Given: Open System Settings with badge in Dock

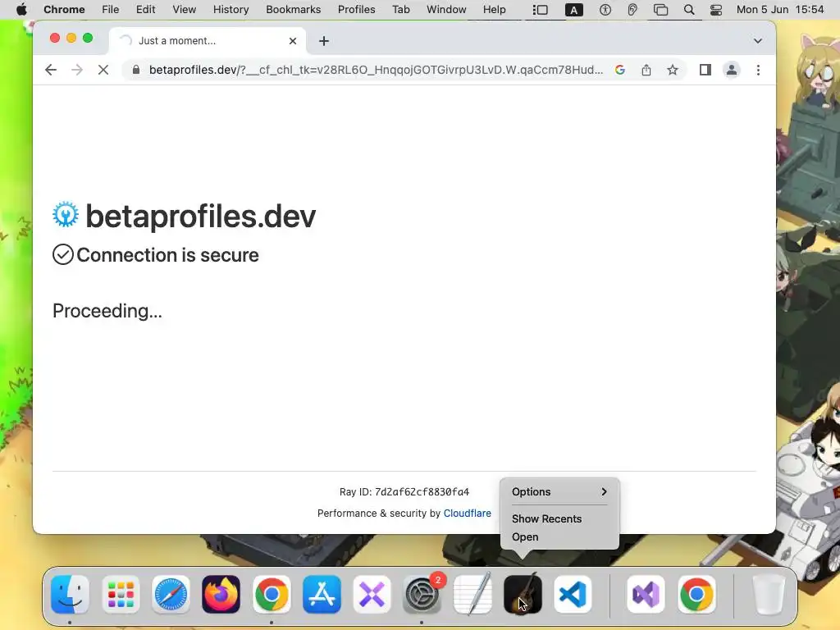Looking at the screenshot, I should (x=422, y=594).
